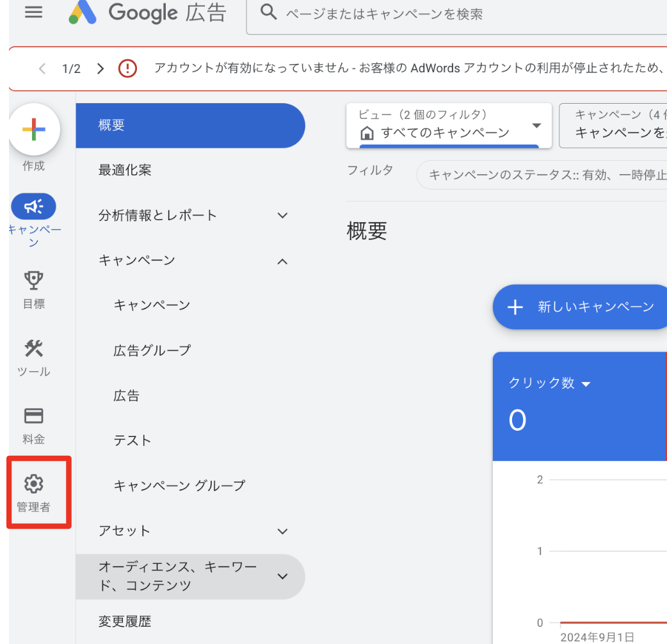This screenshot has height=644, width=667.
Task: Read the アカウントが有効になっていません alert text
Action: (408, 68)
